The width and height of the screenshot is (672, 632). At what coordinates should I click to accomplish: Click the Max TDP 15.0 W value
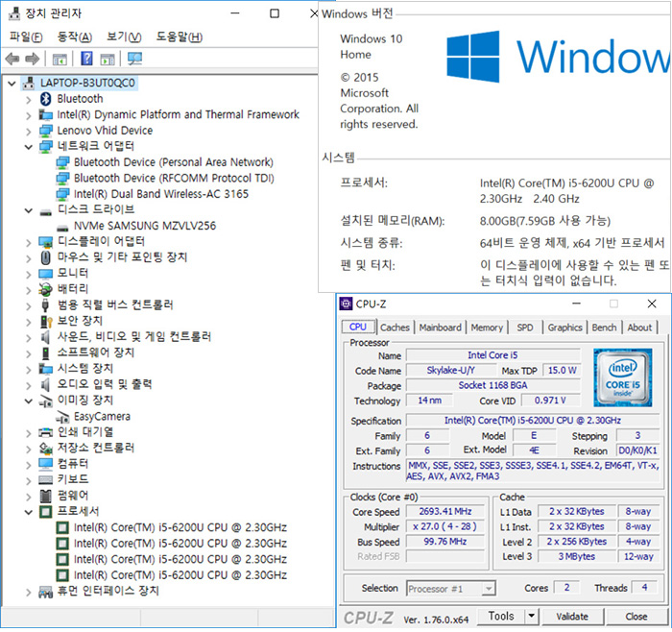pos(563,371)
